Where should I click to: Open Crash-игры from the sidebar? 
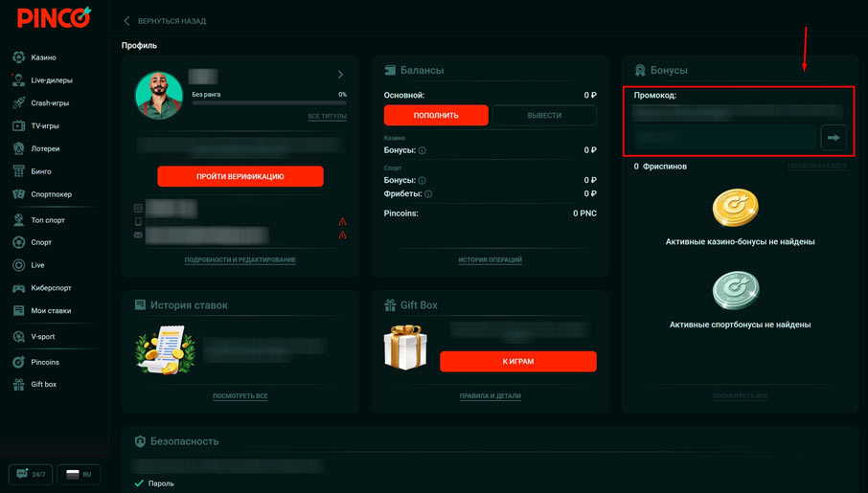49,103
